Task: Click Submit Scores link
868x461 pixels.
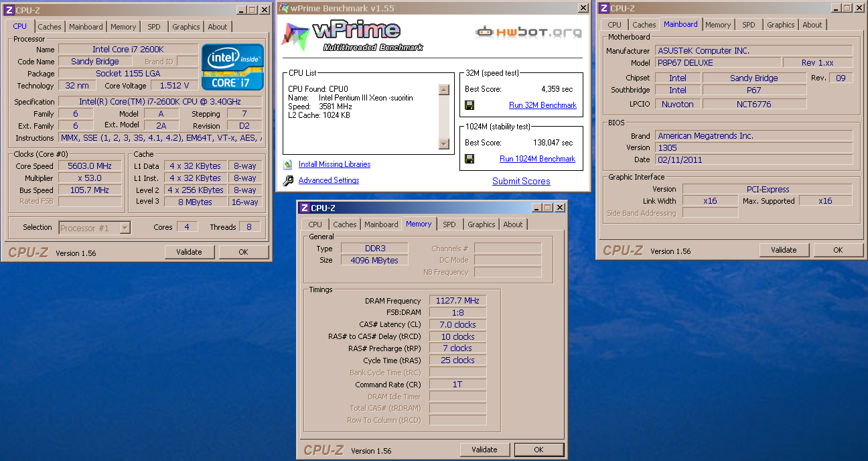Action: click(x=521, y=181)
